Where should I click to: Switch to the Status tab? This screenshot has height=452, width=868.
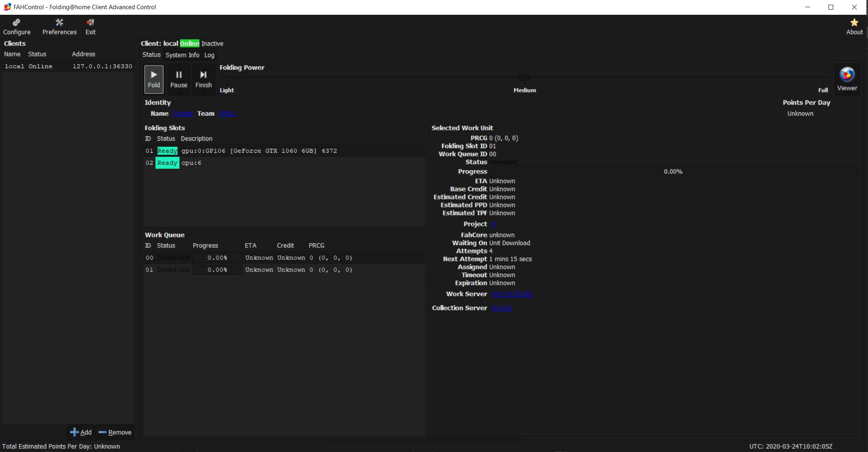[151, 55]
